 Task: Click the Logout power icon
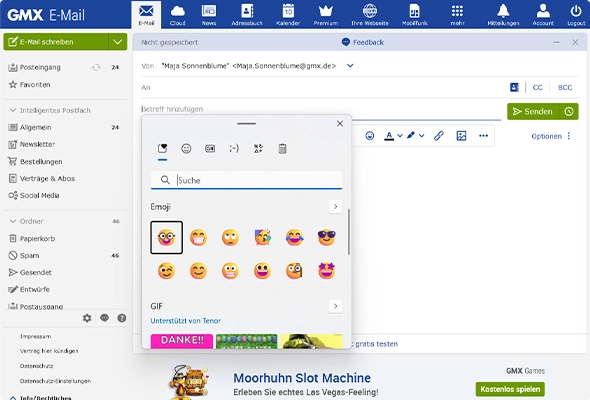[x=576, y=15]
